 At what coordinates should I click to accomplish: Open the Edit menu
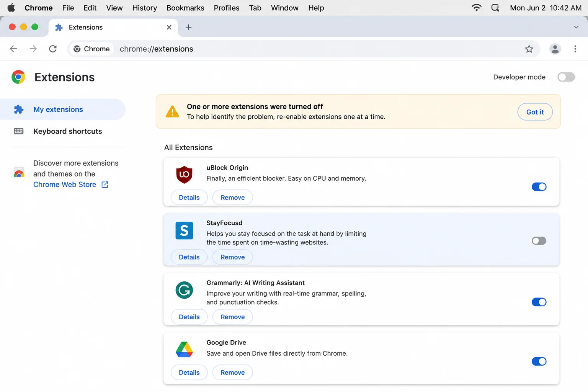click(90, 8)
